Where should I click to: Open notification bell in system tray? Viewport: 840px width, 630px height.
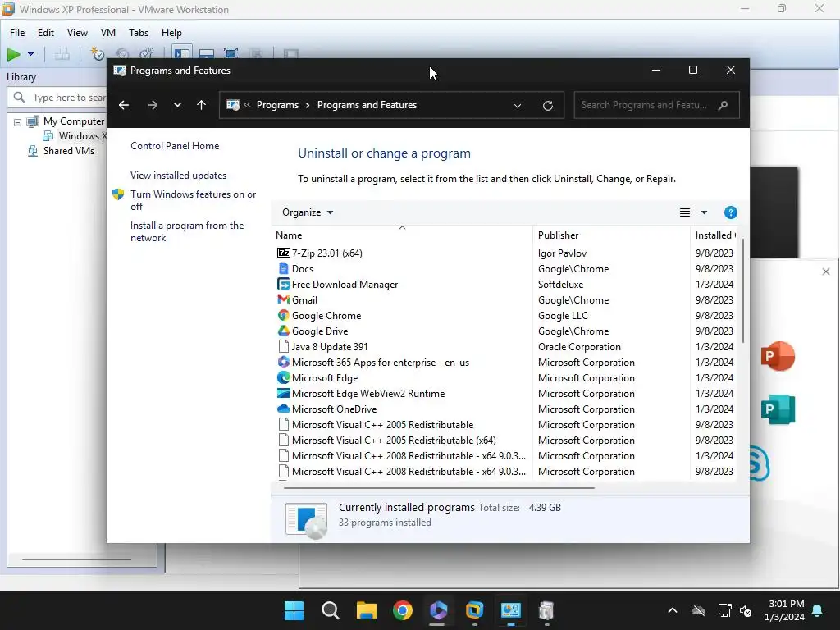pyautogui.click(x=818, y=610)
